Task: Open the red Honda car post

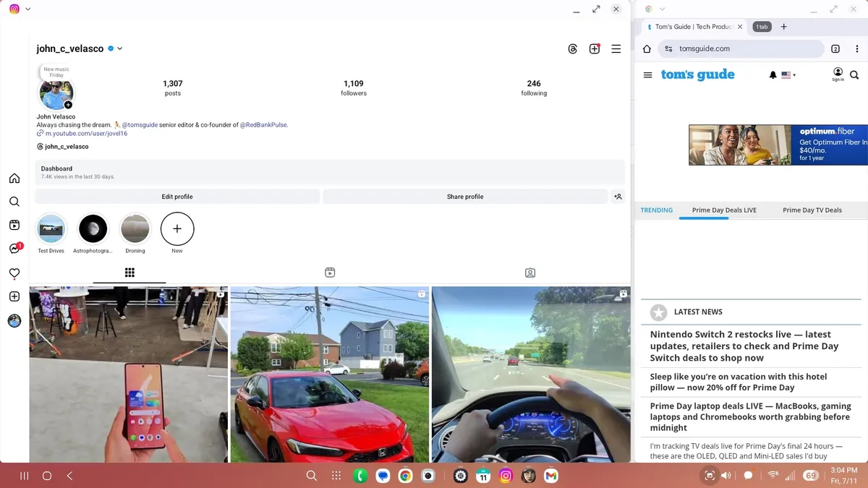Action: click(329, 374)
